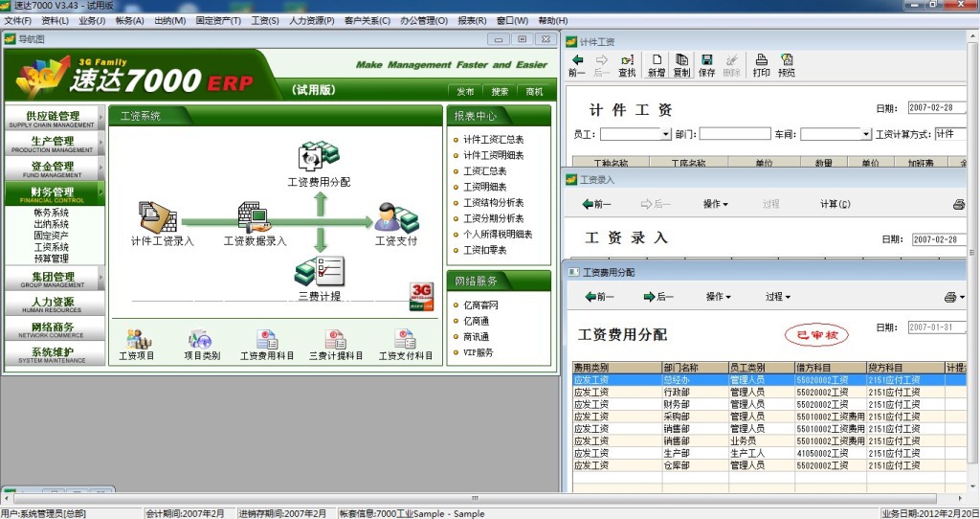The height and width of the screenshot is (519, 980).
Task: Open 操作 dropdown in 工资费用分配 window
Action: click(718, 297)
